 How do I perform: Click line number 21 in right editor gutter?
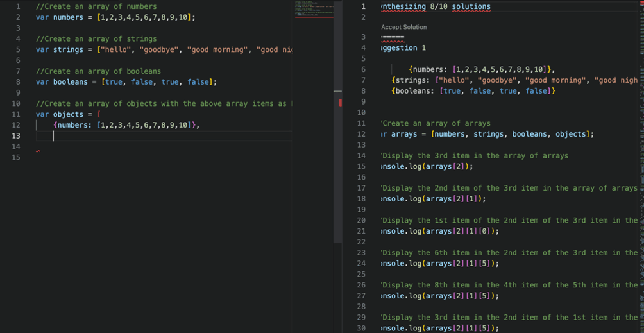point(361,231)
